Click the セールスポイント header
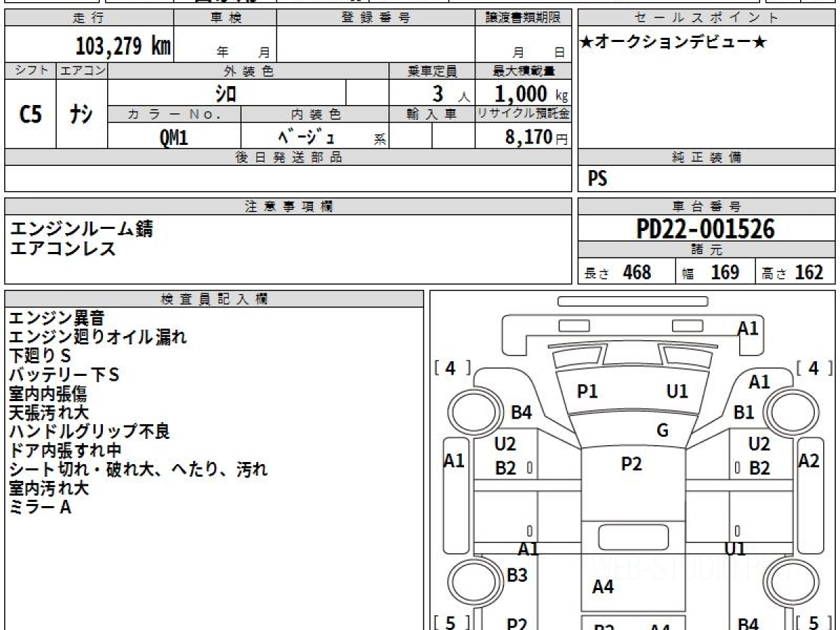Screen dimensions: 840x630 tap(707, 18)
